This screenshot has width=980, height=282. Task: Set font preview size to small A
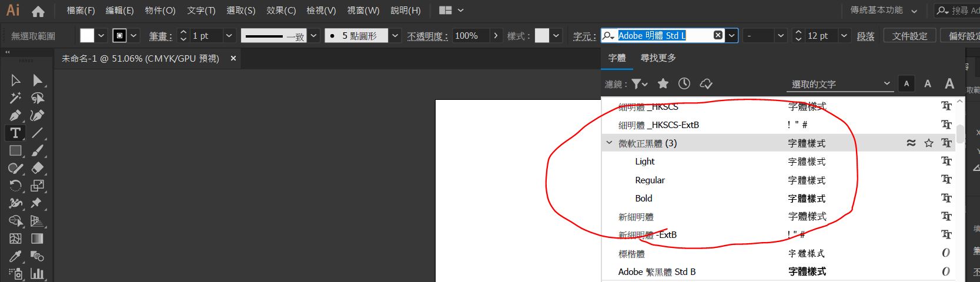pyautogui.click(x=907, y=84)
